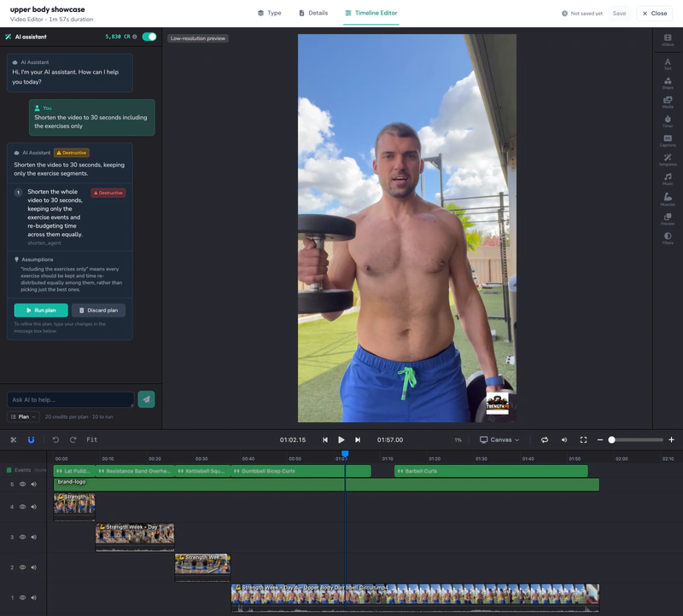Switch to the Details tab
This screenshot has width=683, height=616.
point(313,13)
